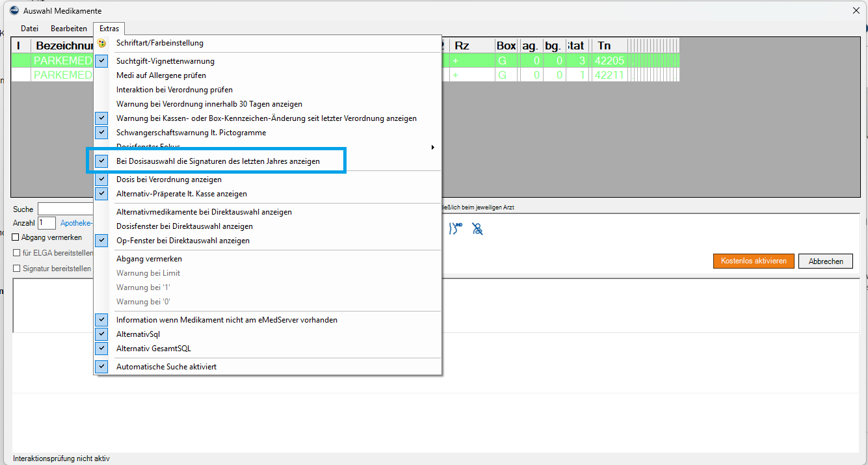Click into the Anzahl number field
The width and height of the screenshot is (868, 465).
[x=47, y=223]
